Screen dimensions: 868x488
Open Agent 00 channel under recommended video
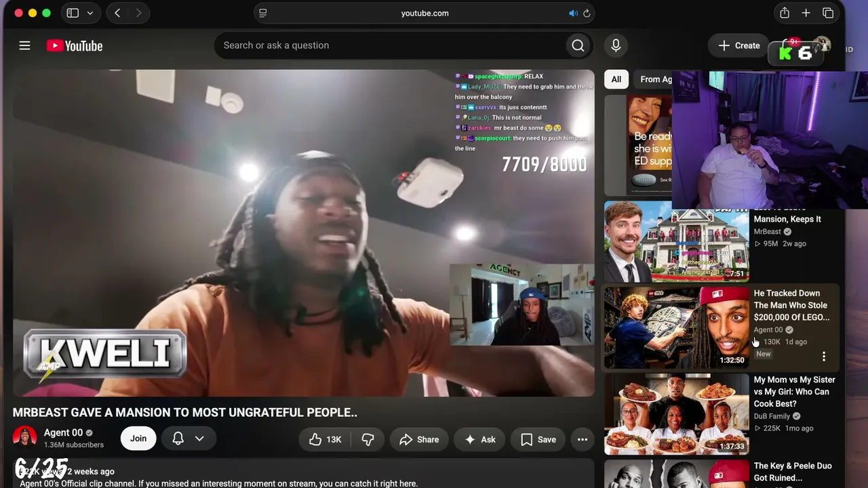768,329
